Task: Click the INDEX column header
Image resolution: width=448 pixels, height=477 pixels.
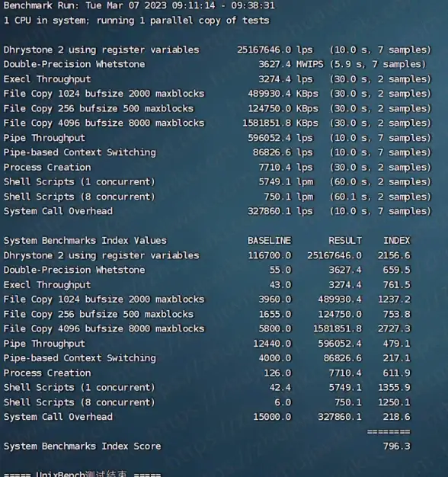Action: point(397,241)
